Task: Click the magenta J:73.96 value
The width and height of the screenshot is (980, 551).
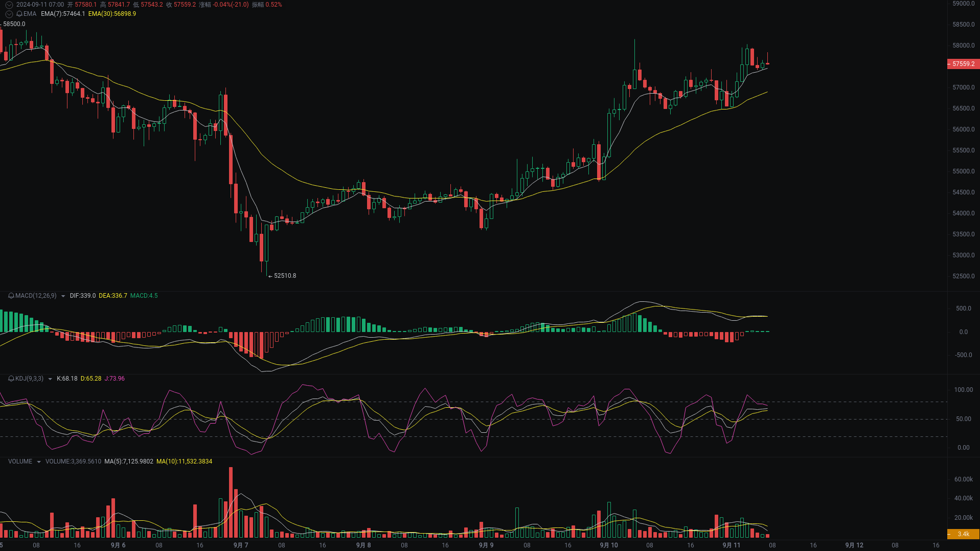Action: (115, 379)
